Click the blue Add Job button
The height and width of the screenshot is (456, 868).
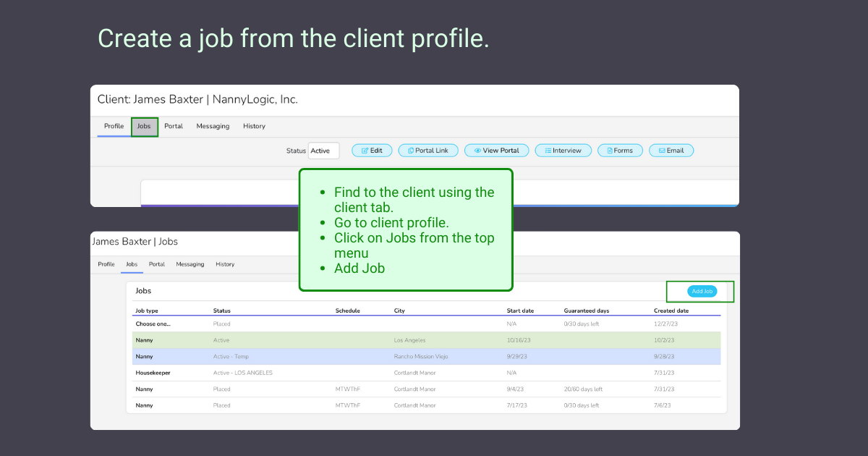702,292
